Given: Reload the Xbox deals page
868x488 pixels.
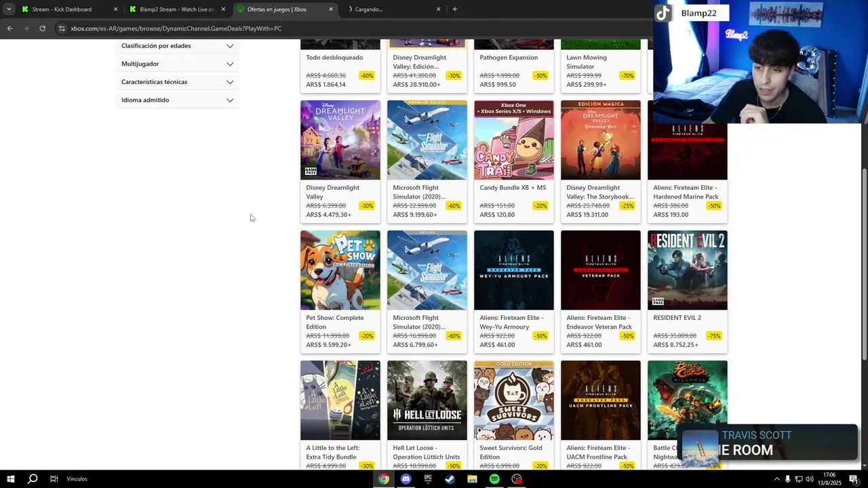Looking at the screenshot, I should point(42,28).
